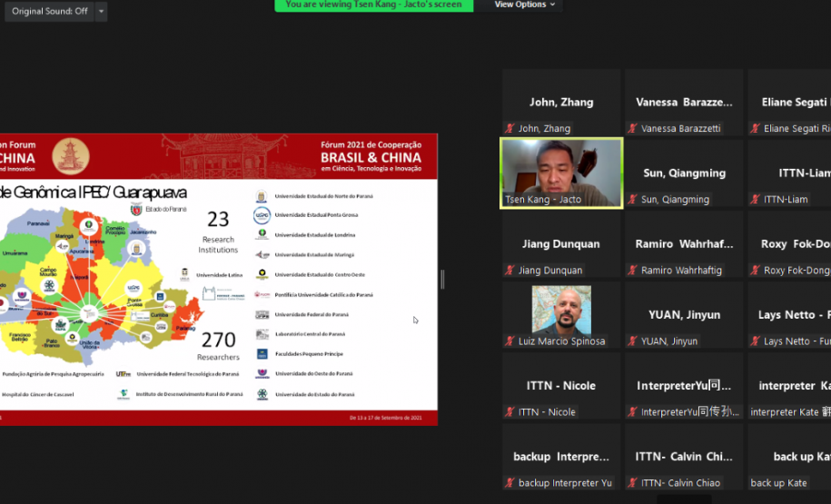
Task: Click the divider handle beside shared screen
Action: click(x=442, y=280)
